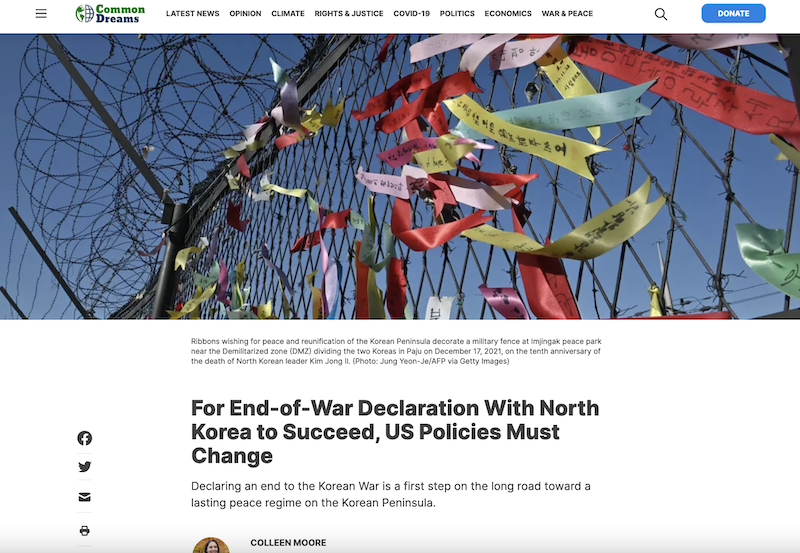Click the article headline about North Korea
This screenshot has height=553, width=800.
click(395, 432)
